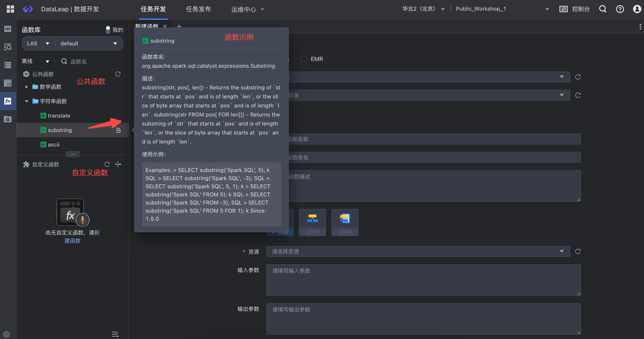Focus the 请填写输出参数 text area
The width and height of the screenshot is (644, 339).
423,319
